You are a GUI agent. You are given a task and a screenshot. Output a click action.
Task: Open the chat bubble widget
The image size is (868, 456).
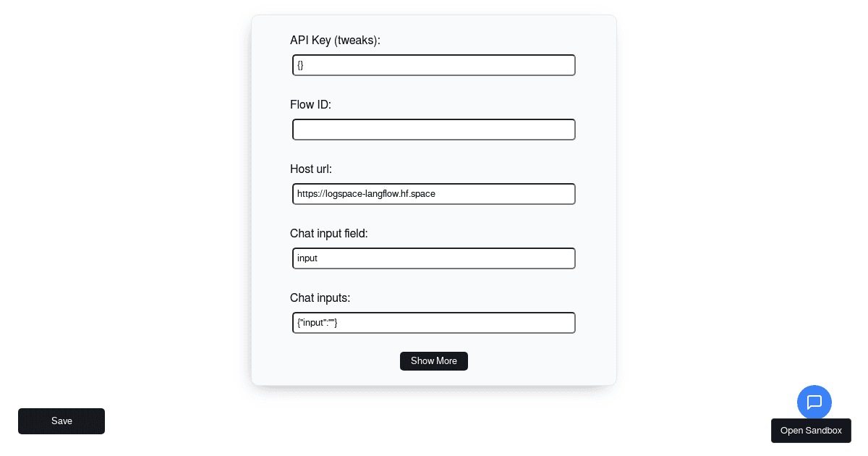coord(814,402)
